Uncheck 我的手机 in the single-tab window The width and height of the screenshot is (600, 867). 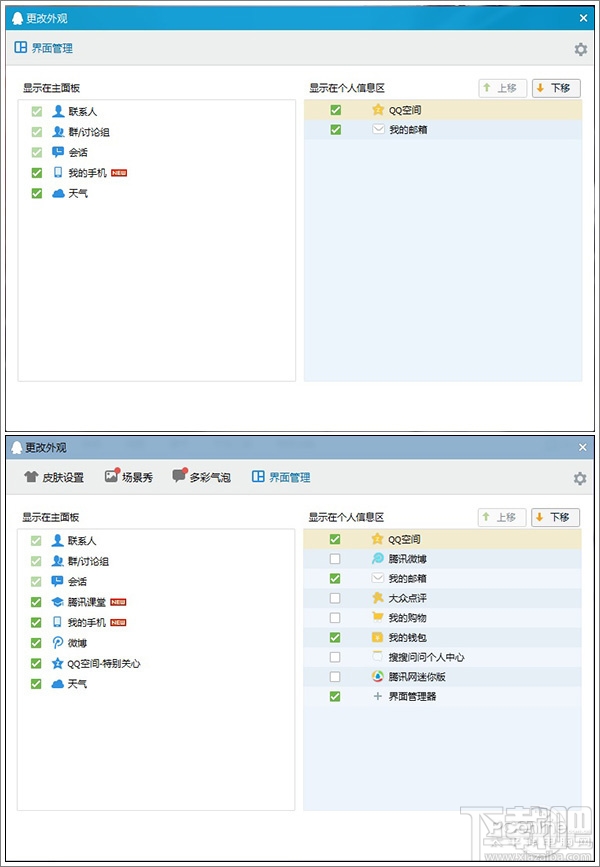coord(36,173)
